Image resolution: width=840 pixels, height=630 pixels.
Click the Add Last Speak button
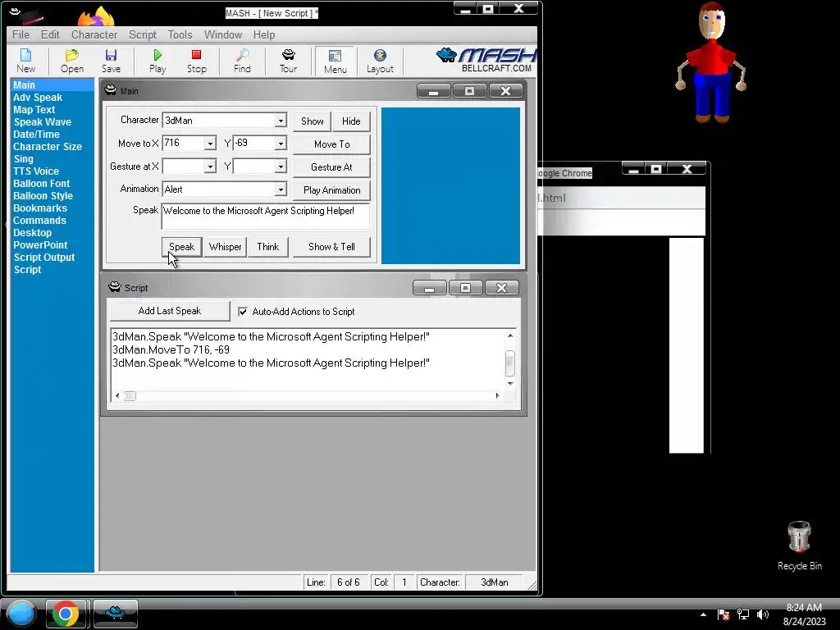click(170, 311)
